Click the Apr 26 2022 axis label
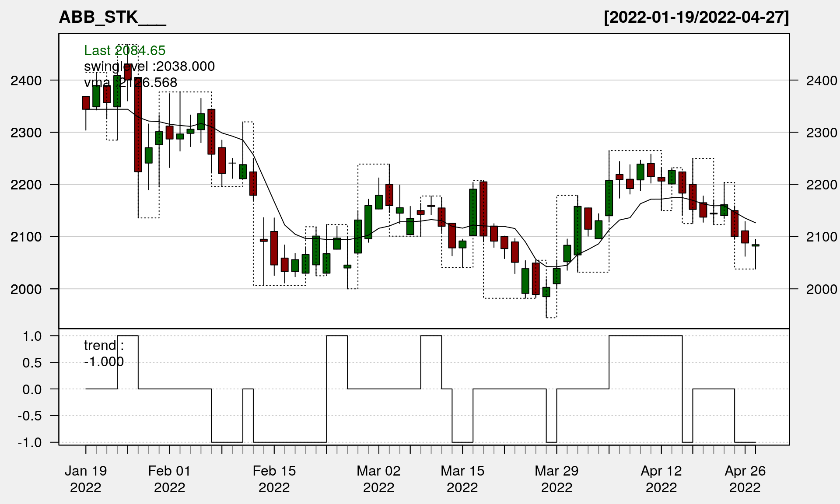This screenshot has height=504, width=840. click(745, 479)
